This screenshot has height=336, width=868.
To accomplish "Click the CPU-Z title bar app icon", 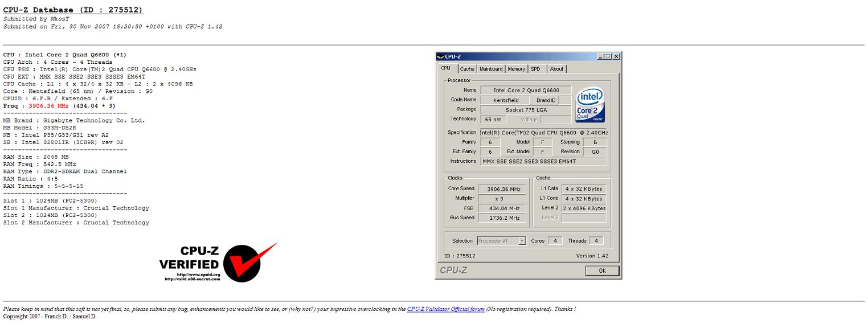I will tap(440, 56).
